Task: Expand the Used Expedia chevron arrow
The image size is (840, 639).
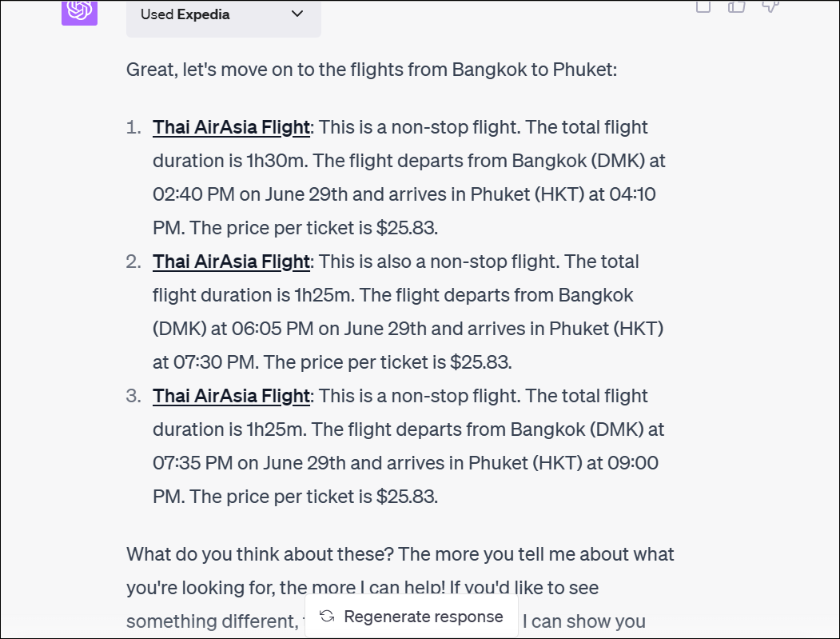Action: 297,14
